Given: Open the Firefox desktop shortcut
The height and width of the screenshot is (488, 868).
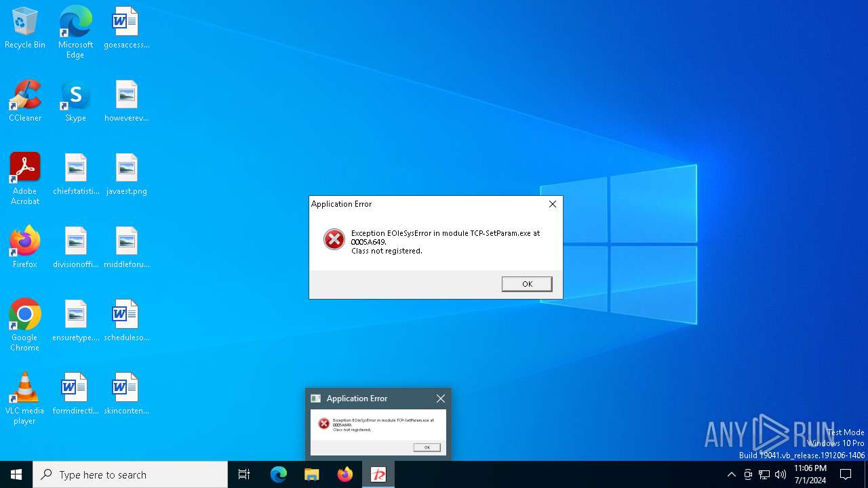Looking at the screenshot, I should 25,248.
